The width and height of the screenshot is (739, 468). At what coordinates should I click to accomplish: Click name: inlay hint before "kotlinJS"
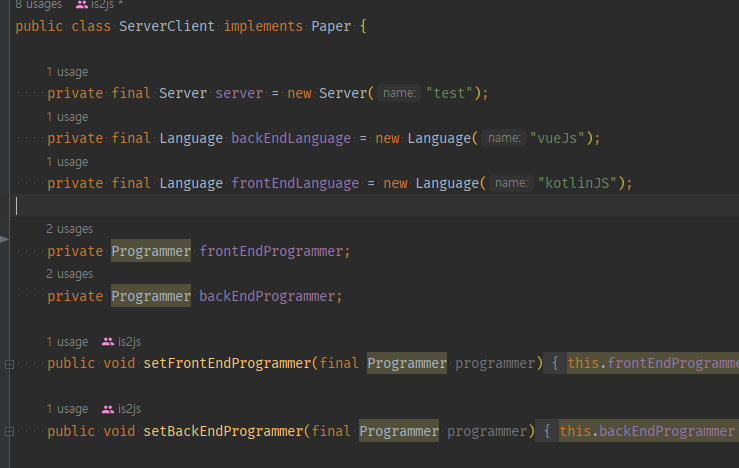[x=511, y=183]
